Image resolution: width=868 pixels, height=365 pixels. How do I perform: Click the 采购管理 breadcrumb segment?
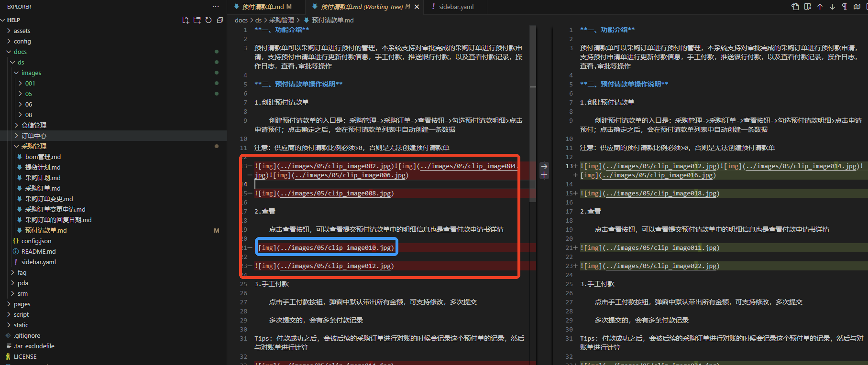pyautogui.click(x=282, y=20)
